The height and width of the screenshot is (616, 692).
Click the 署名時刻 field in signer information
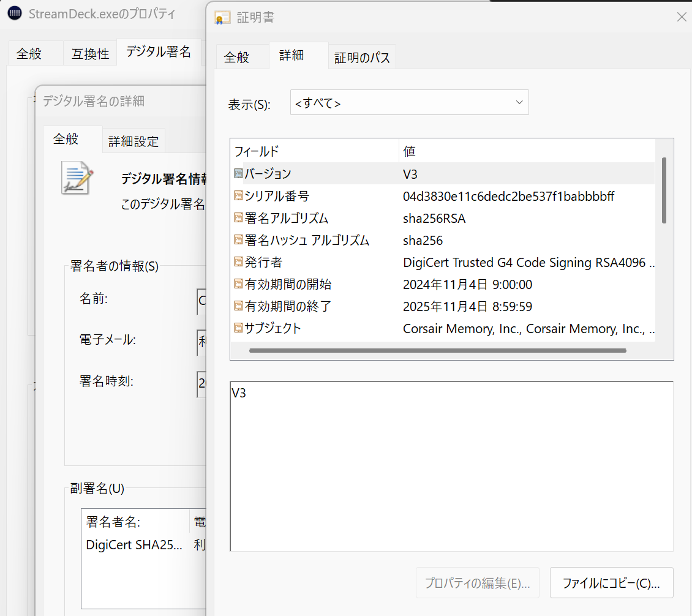coord(201,384)
